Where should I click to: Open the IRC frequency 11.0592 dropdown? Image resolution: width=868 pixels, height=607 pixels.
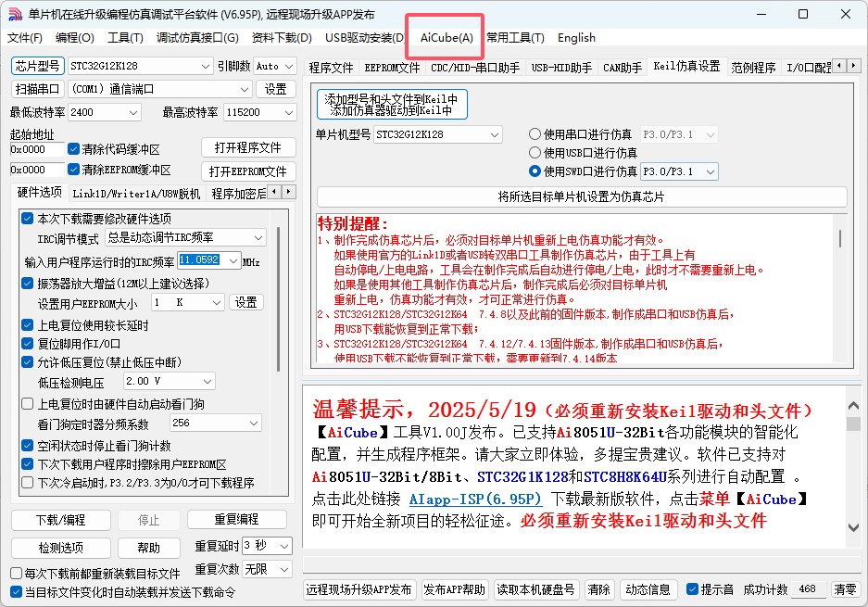pos(208,259)
